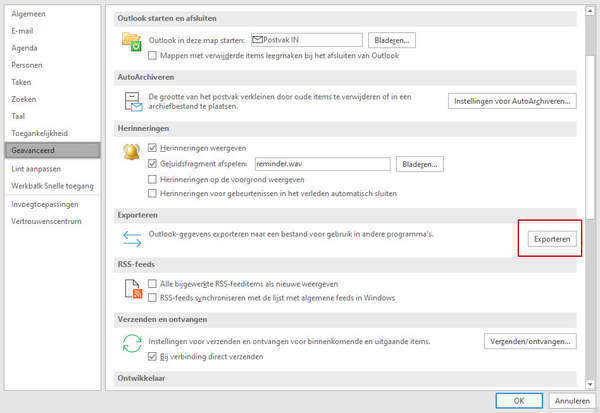Enable RSS-feeds synchroniseren met Windows list

[x=152, y=298]
